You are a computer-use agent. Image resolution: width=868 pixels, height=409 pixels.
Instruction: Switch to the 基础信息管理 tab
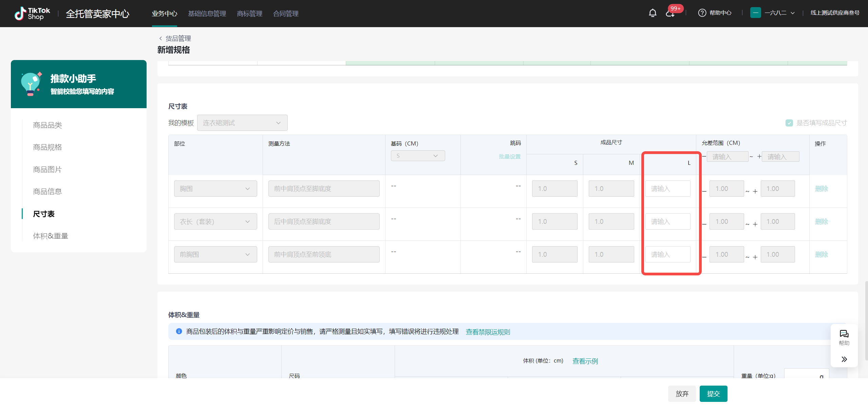(x=207, y=14)
